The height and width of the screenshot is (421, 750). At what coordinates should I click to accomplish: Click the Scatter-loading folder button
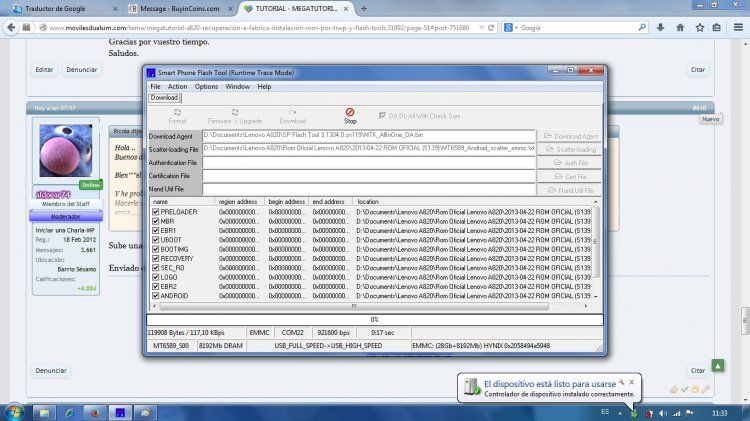(x=570, y=149)
